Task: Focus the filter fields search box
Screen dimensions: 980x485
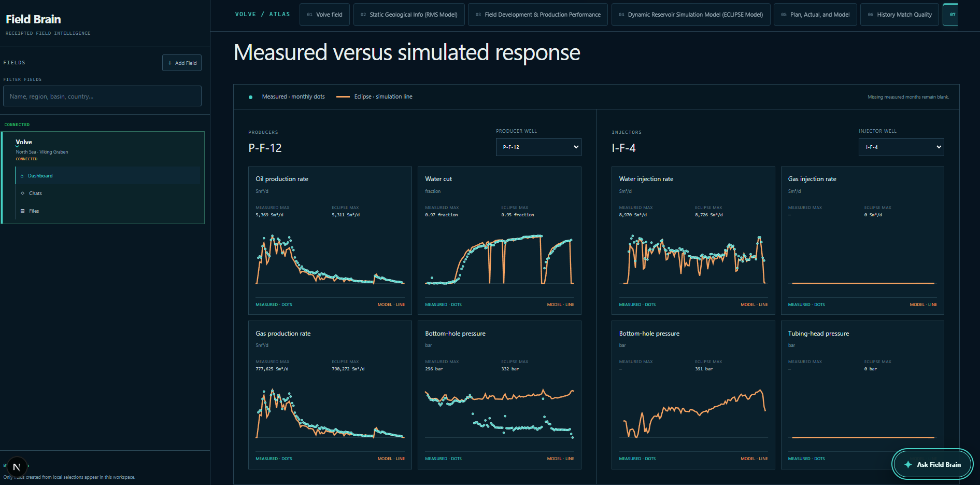Action: pyautogui.click(x=102, y=96)
